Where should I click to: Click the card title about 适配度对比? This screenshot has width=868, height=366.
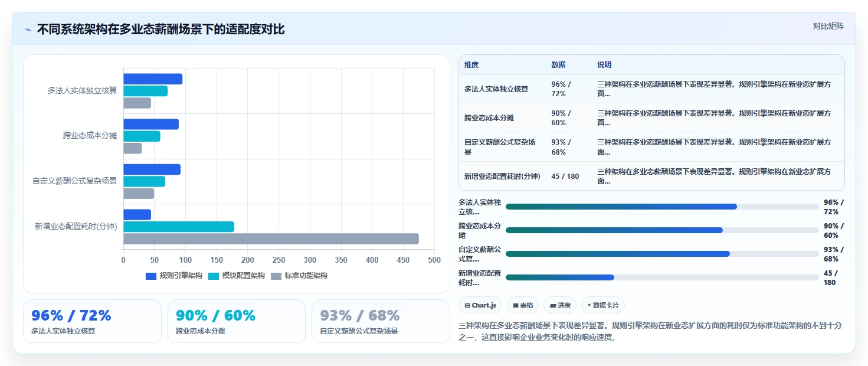pos(161,30)
